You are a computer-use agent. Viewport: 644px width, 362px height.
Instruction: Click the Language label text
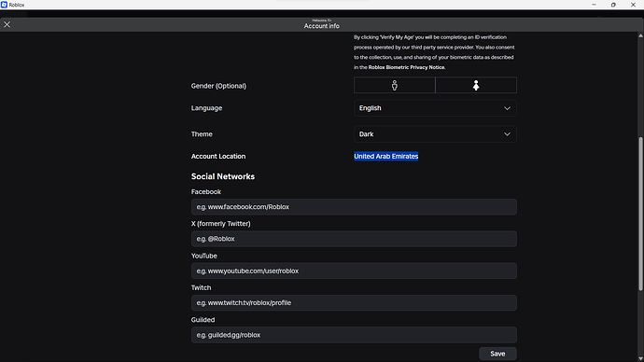point(206,108)
